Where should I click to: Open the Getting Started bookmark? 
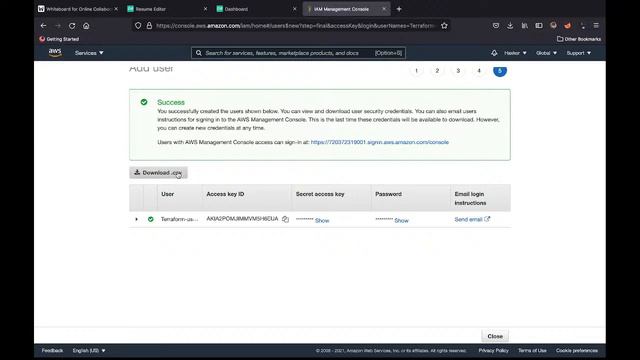click(x=59, y=39)
